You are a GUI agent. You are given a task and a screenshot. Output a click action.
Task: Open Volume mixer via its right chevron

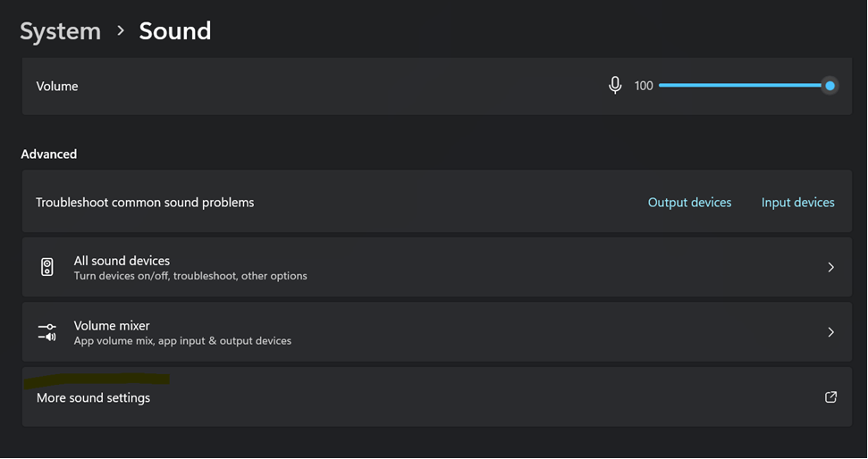[830, 332]
